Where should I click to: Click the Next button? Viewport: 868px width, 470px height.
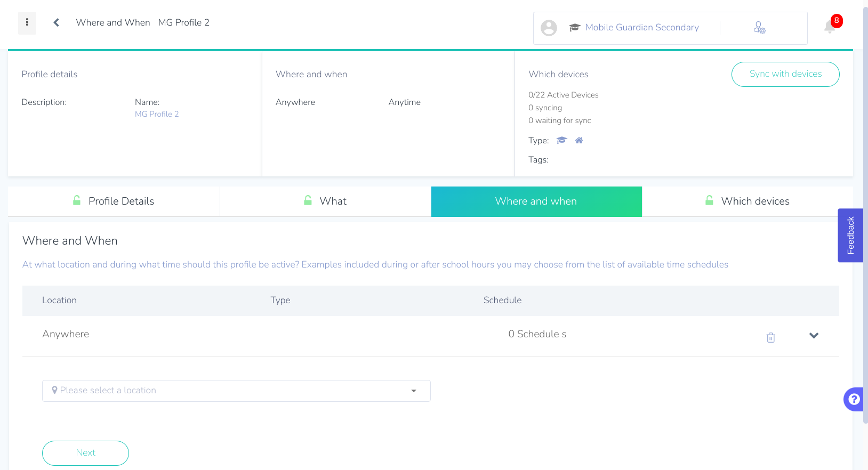coord(85,453)
